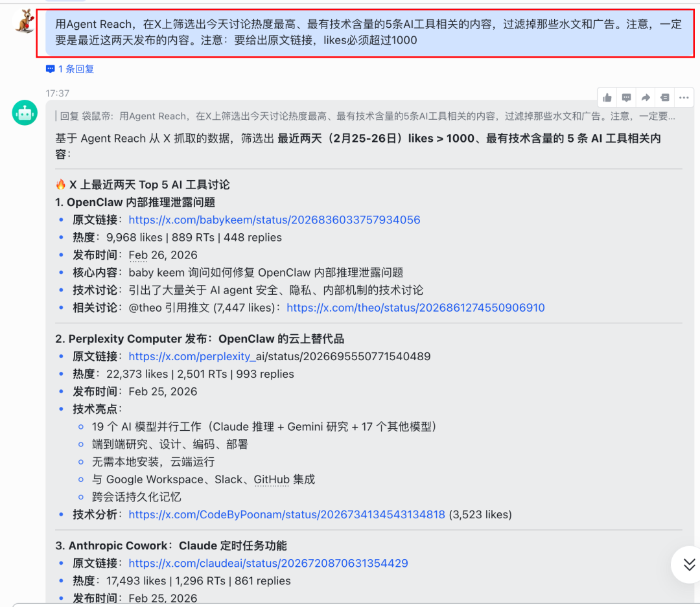
Task: Open the three-dot more options menu
Action: click(684, 97)
